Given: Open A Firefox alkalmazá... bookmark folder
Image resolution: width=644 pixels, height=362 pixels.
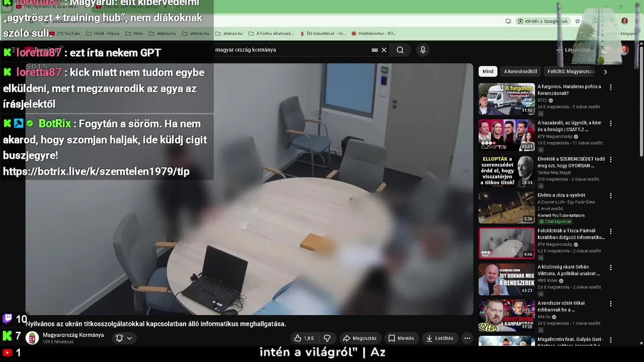Looking at the screenshot, I should pos(271,34).
